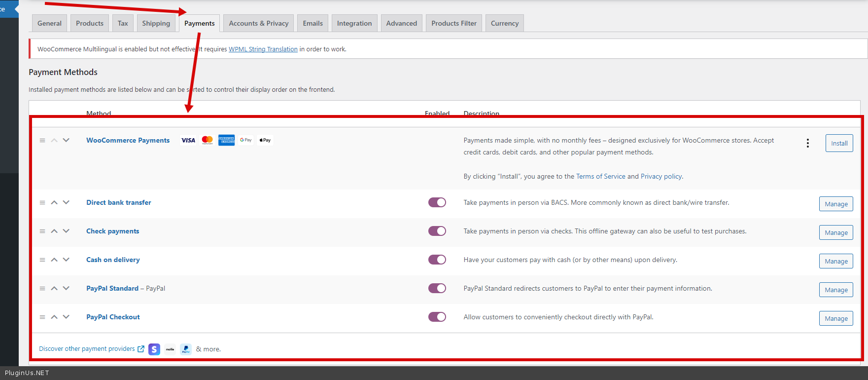
Task: Switch to the Shipping tab
Action: (156, 23)
